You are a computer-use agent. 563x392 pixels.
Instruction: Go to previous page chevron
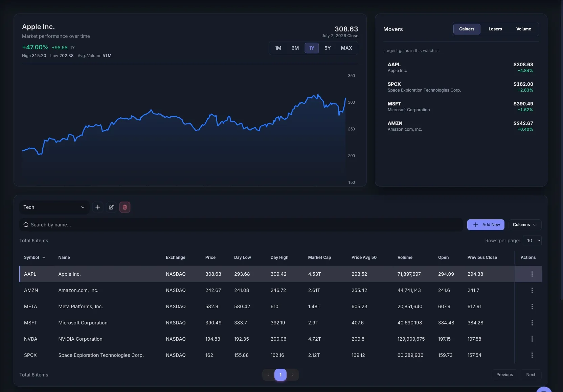268,375
